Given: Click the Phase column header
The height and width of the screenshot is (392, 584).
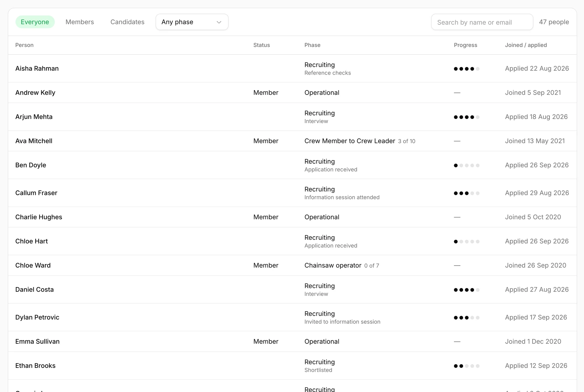Looking at the screenshot, I should tap(312, 45).
